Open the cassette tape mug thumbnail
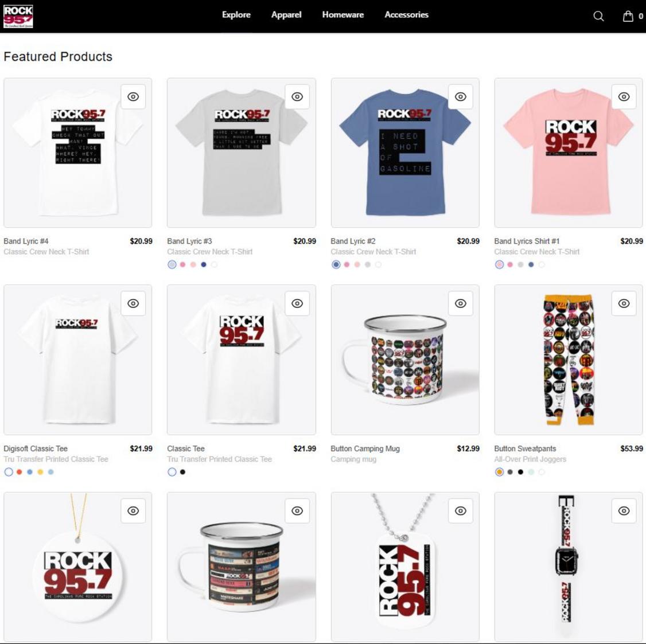The image size is (646, 644). (242, 566)
